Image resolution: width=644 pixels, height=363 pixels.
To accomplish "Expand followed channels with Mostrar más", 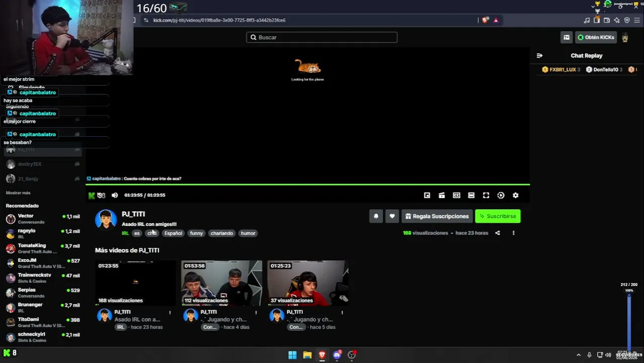I will [18, 193].
